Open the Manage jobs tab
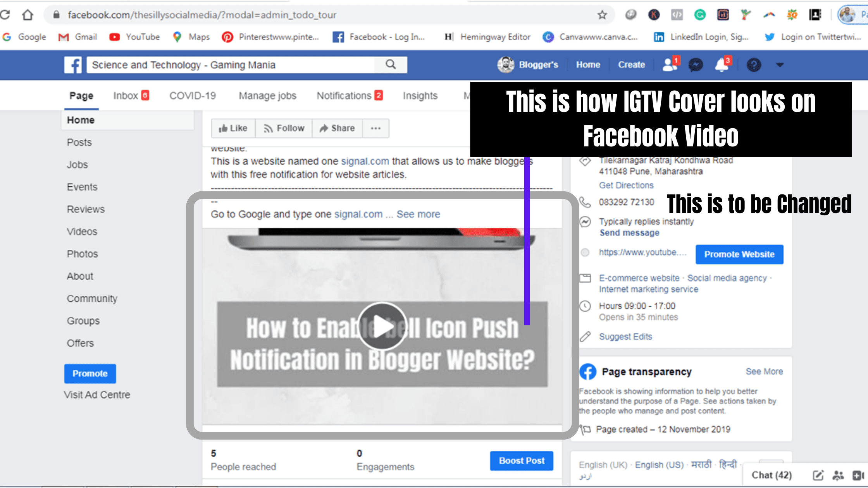The width and height of the screenshot is (868, 488). [267, 96]
